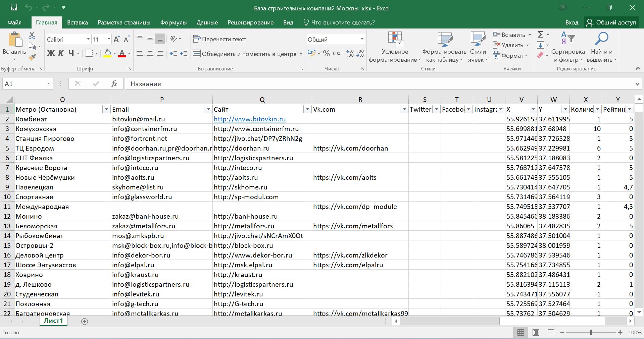Toggle Bold formatting
Viewport: 644px width, 339px height.
coord(51,53)
